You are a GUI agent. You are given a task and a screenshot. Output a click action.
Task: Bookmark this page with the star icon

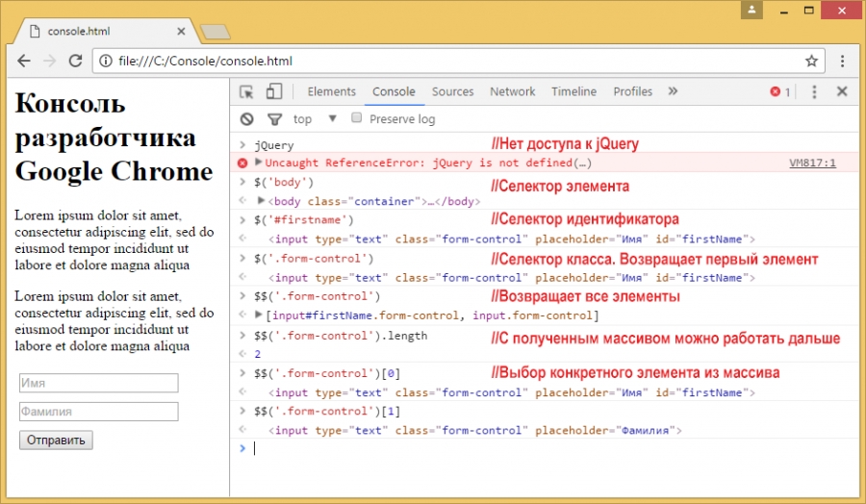point(811,61)
